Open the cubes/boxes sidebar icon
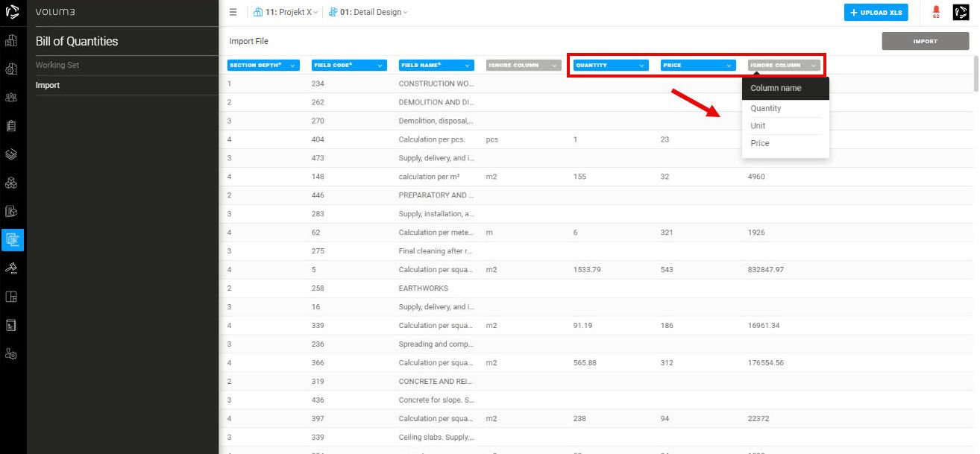 click(x=11, y=183)
